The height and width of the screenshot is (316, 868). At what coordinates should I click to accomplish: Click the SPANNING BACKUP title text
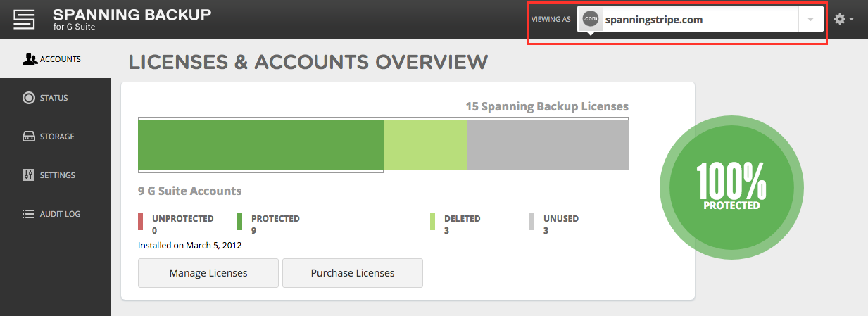[132, 14]
